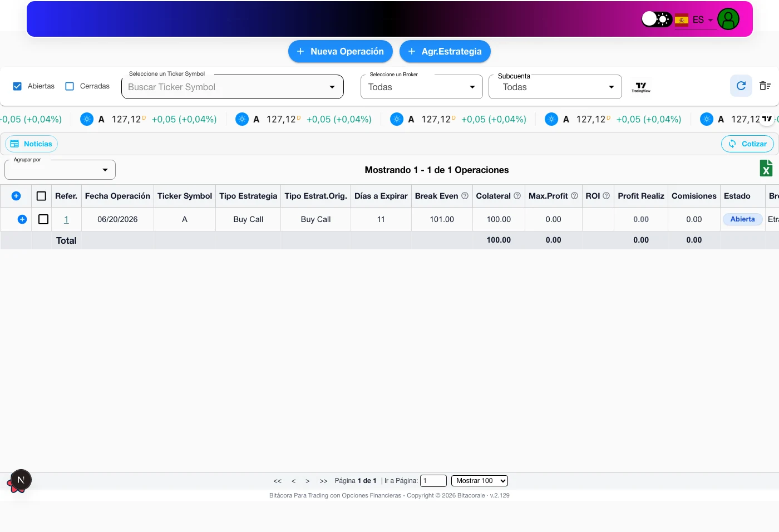Export operations with the Excel icon
Viewport: 779px width, 532px height.
tap(766, 168)
